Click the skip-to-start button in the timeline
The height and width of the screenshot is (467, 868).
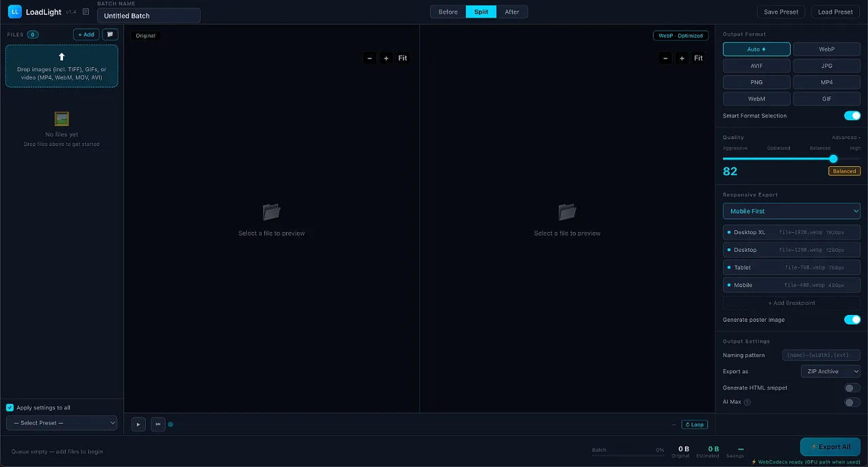point(158,424)
